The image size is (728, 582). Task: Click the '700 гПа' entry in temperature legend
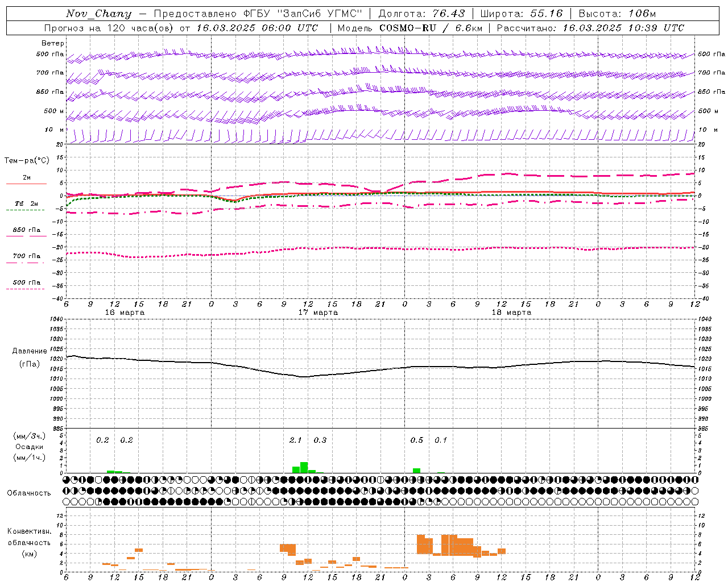27,256
